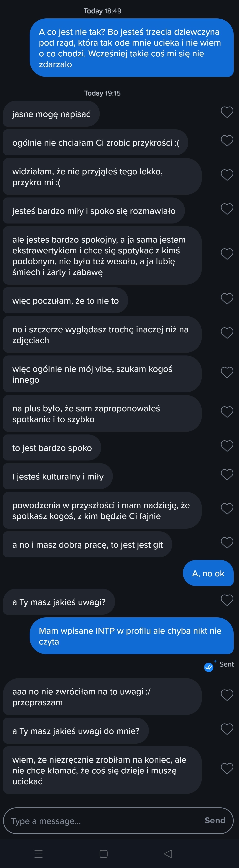
Task: Like the "jasne mogę napisać" message
Action: tap(227, 112)
